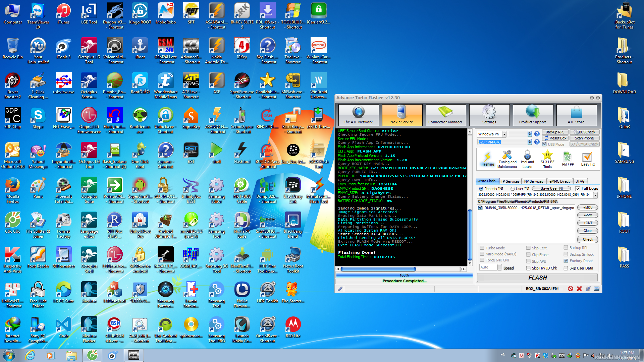Click the BUSCheck button
Viewport: 644px width, 362px height.
[x=584, y=132]
